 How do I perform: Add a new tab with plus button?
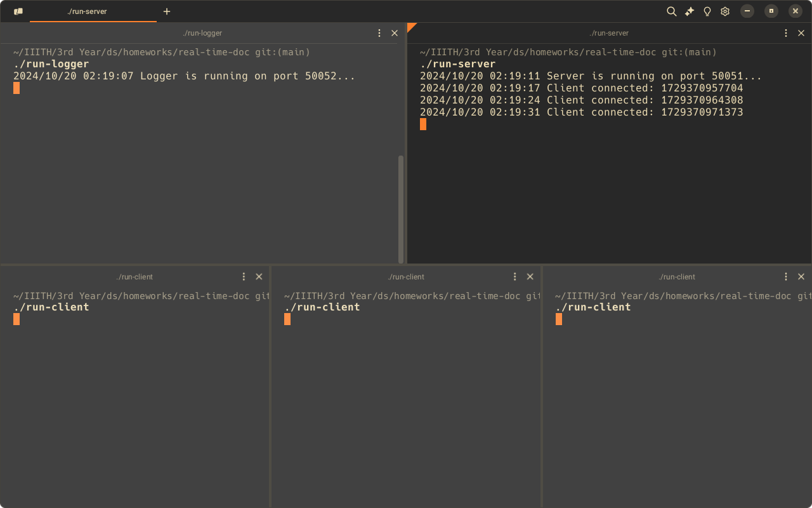pos(167,11)
